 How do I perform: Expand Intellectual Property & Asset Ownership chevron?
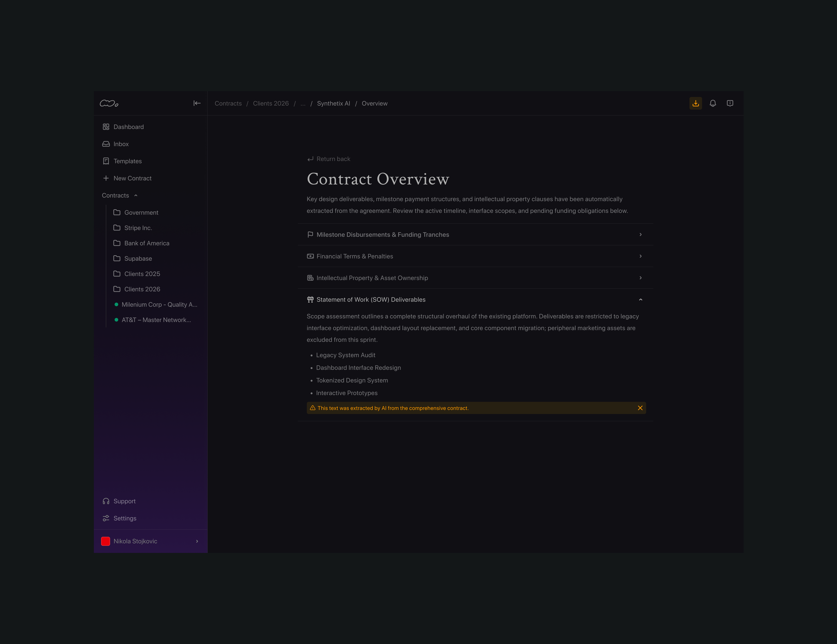pyautogui.click(x=641, y=278)
